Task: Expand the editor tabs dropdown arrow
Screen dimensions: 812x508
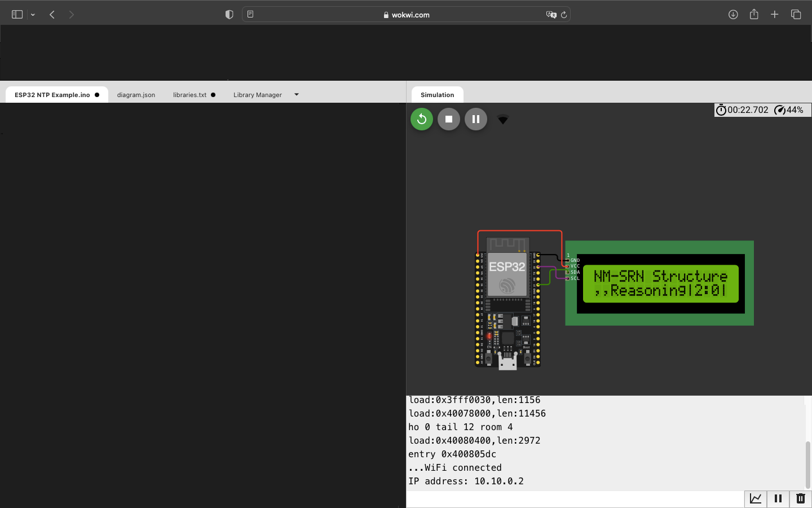Action: (x=297, y=95)
